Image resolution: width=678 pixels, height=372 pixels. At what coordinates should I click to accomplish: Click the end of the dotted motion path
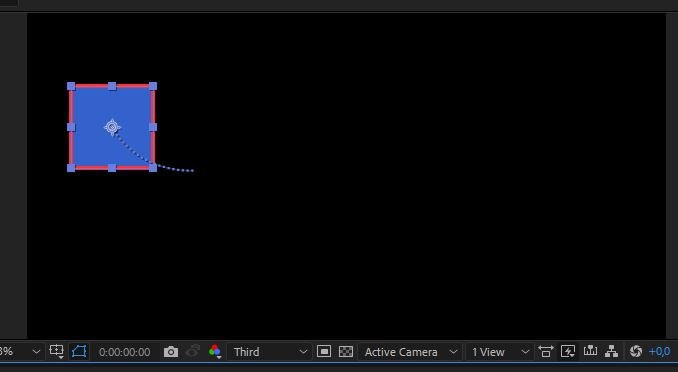click(x=192, y=170)
